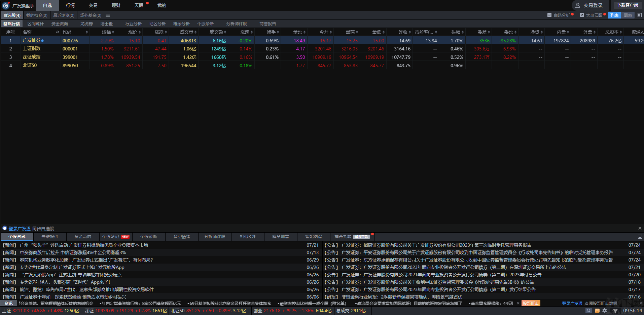Click the 广发操盘手 app logo icon
Image resolution: width=644 pixels, height=315 pixels.
pos(6,5)
